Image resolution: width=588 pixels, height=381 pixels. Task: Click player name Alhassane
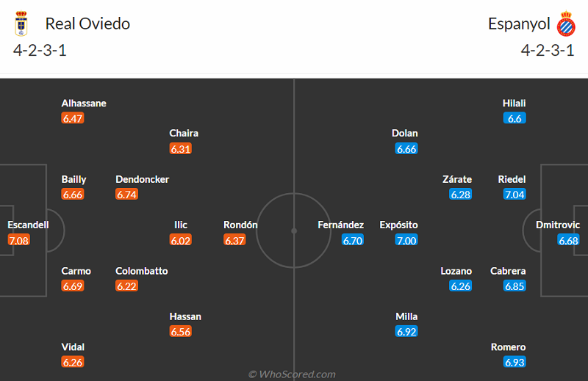(x=84, y=103)
